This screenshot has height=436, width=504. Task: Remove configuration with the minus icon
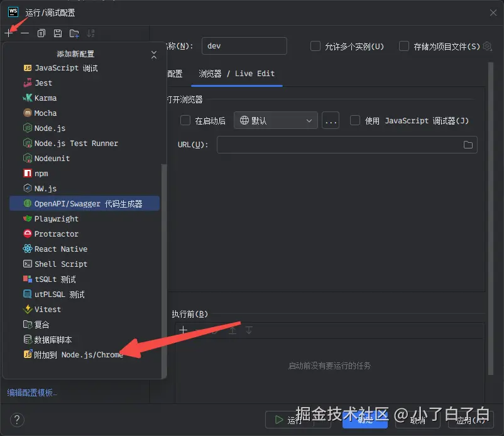tap(25, 33)
